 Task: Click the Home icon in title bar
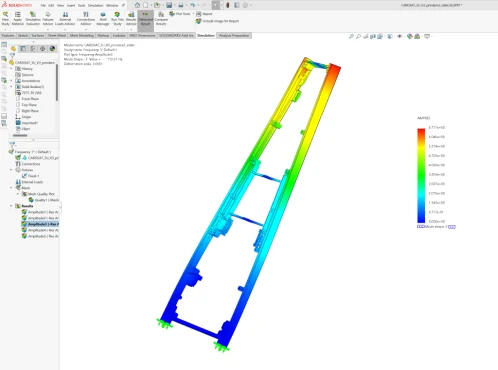pos(137,5)
